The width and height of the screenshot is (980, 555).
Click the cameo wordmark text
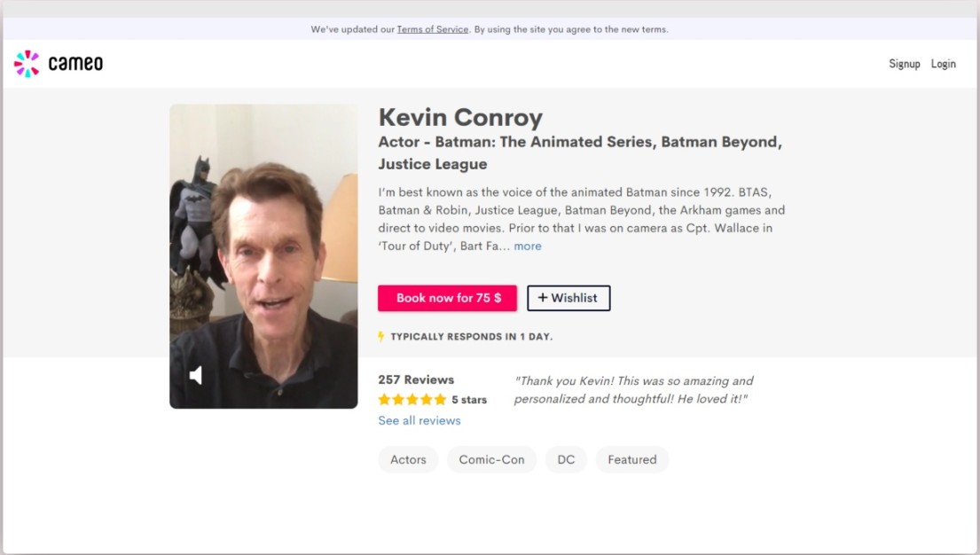pos(75,64)
